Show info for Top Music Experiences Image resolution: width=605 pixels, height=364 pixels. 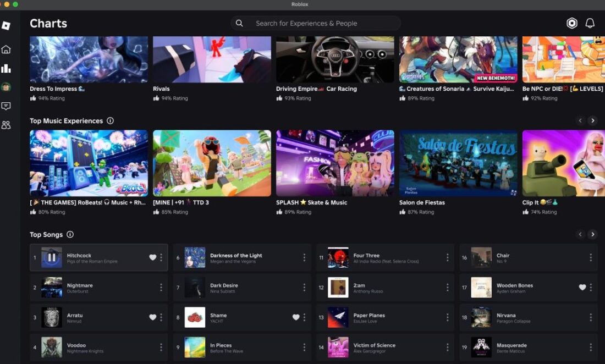pos(110,120)
